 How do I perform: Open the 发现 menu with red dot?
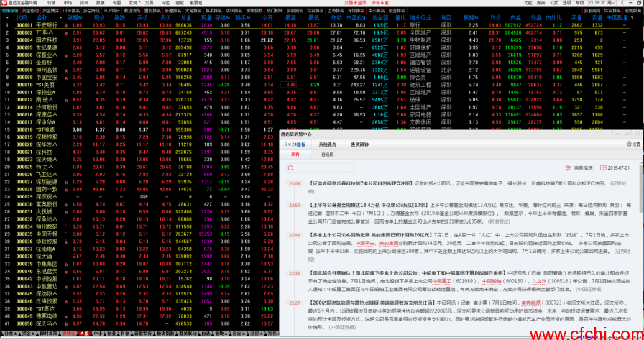click(134, 2)
